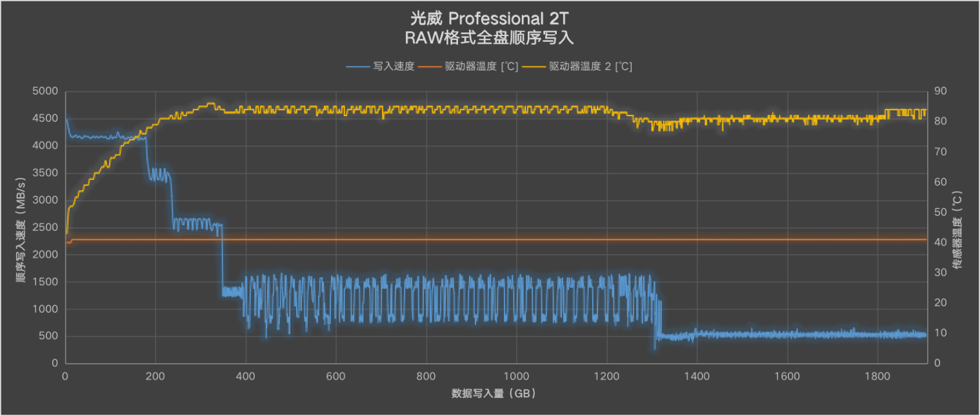Click the x-axis title 数据写入量 (GB)
This screenshot has width=980, height=416.
(x=494, y=393)
